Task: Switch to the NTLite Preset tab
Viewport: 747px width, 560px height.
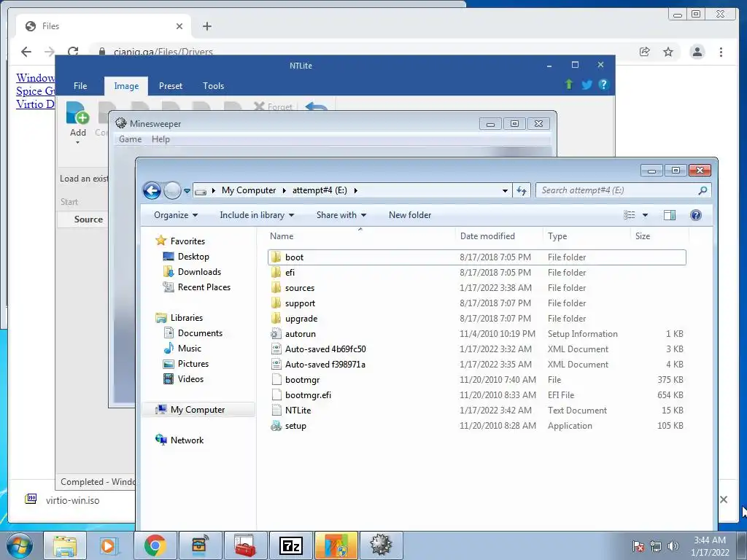Action: pos(171,86)
